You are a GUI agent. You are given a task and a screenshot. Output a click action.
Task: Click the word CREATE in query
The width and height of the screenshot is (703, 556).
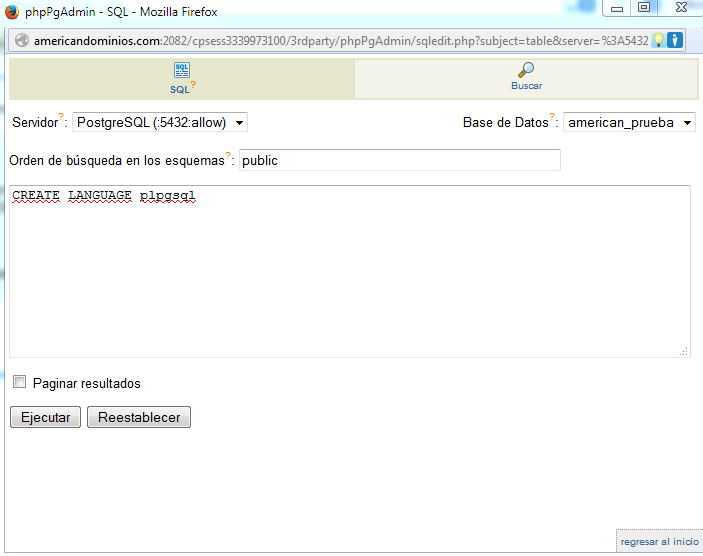35,195
